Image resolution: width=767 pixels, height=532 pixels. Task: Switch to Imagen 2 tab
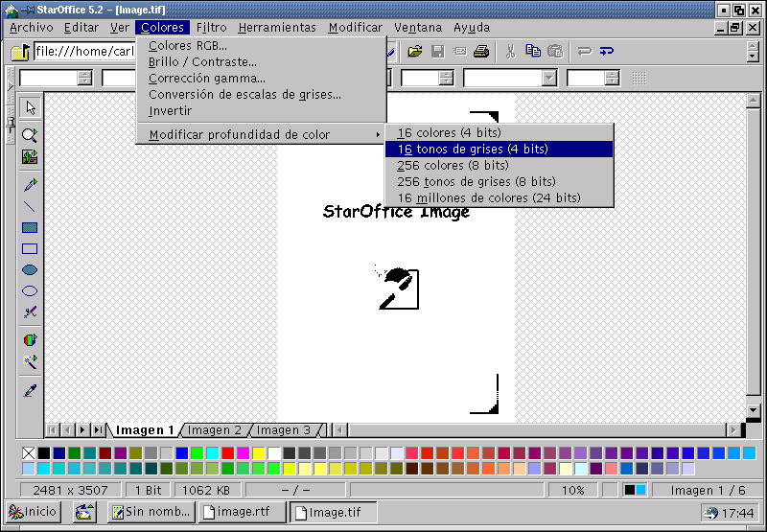tap(214, 430)
